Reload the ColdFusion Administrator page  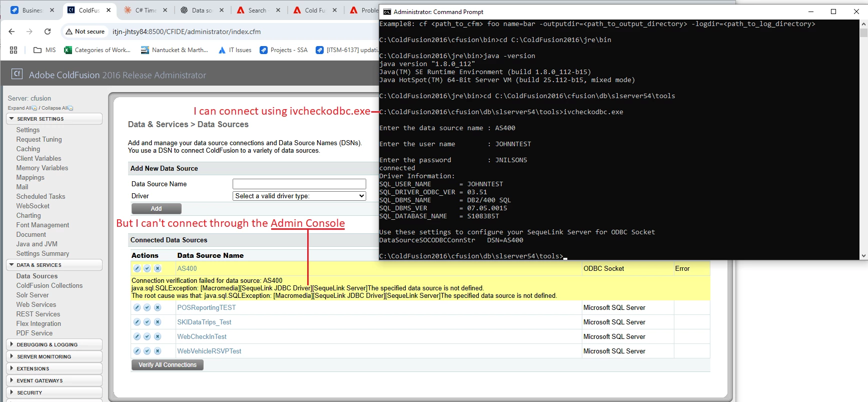pos(48,32)
